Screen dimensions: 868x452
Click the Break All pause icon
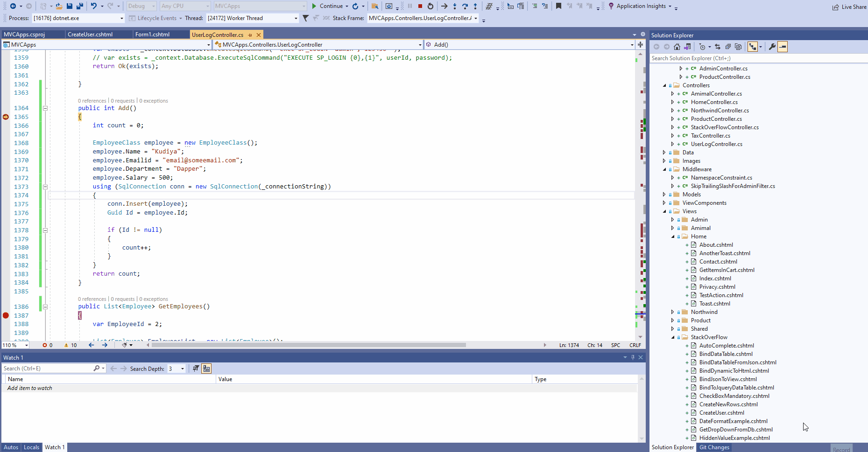[x=409, y=6]
